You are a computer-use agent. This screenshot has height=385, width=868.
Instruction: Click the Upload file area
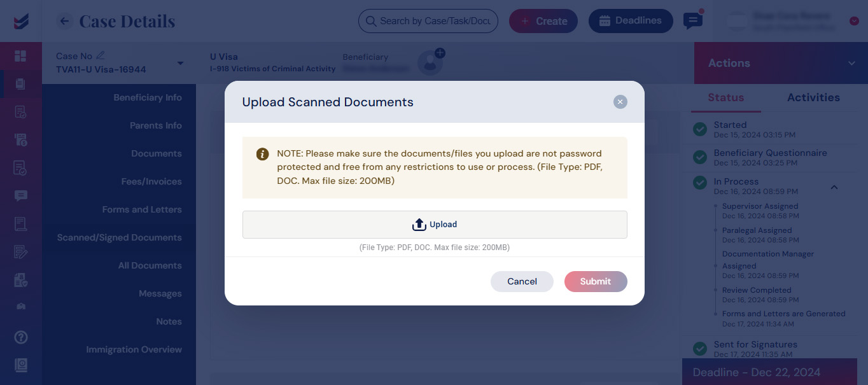click(x=435, y=225)
